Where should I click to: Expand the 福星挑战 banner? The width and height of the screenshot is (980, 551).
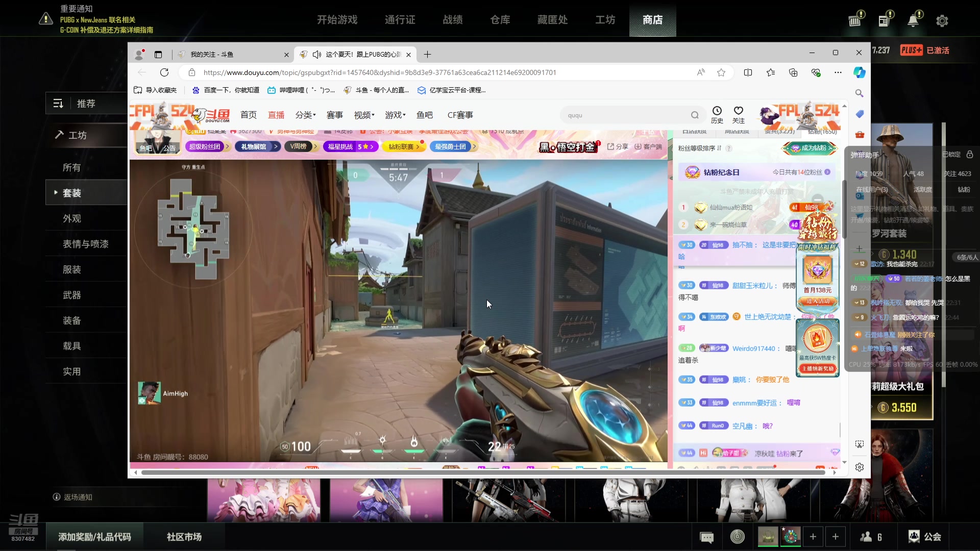[x=350, y=147]
